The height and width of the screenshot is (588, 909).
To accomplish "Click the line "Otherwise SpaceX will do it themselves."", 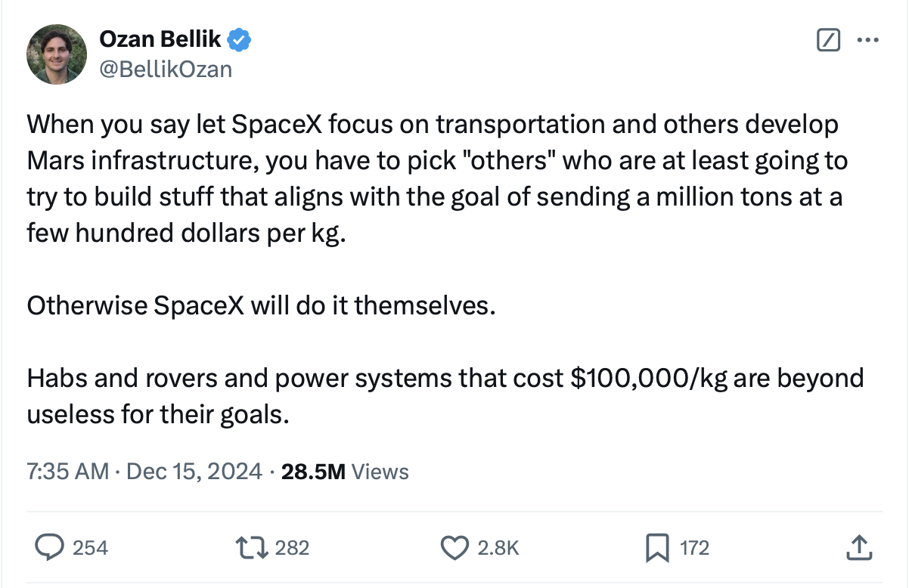I will pos(262,305).
